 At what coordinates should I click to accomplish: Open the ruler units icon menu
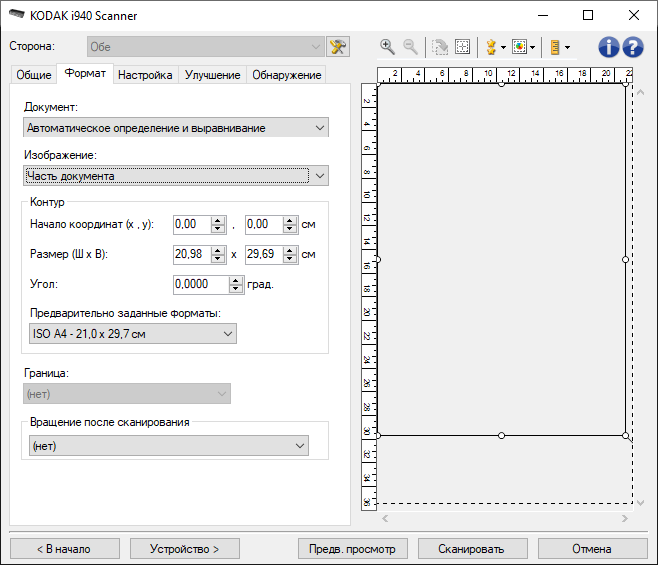(x=556, y=47)
